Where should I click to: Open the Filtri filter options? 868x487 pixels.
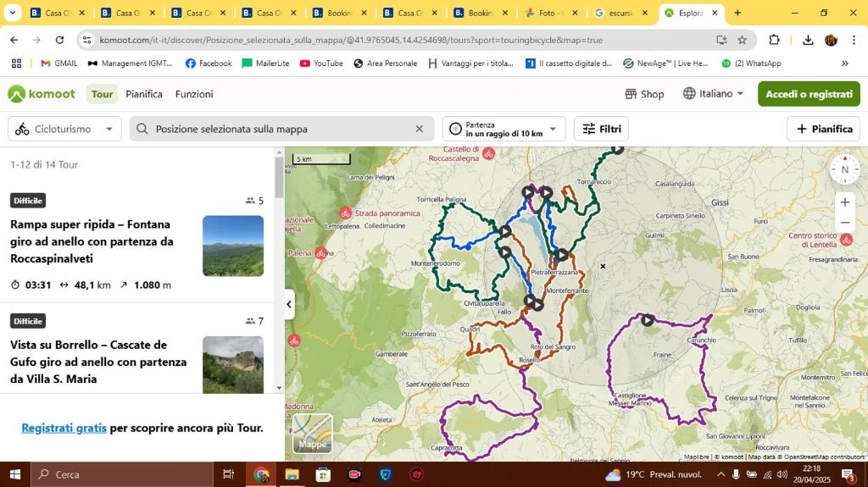pos(601,129)
